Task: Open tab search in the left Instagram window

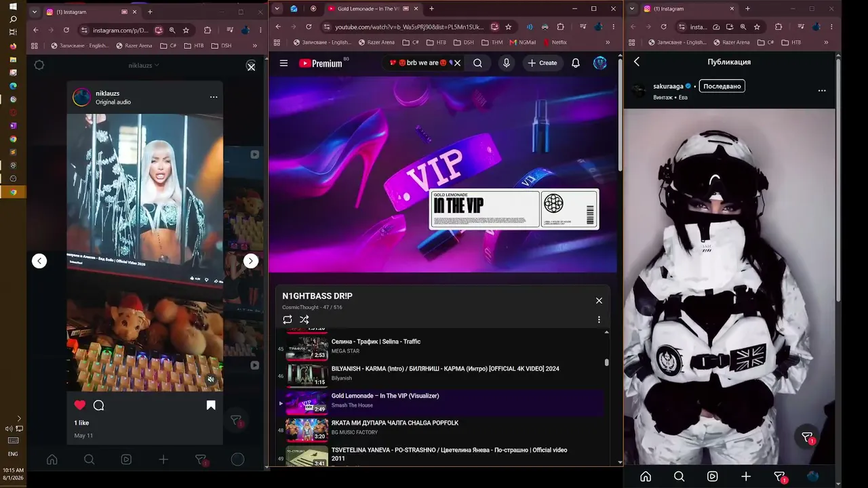Action: [34, 12]
